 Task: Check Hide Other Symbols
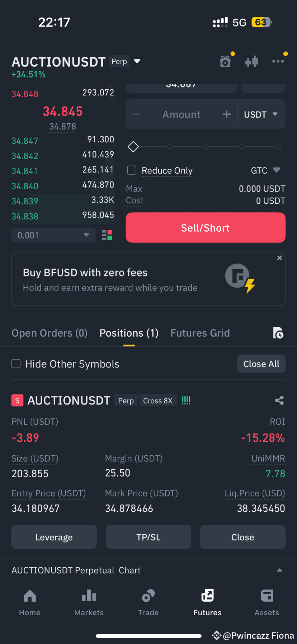(x=16, y=364)
